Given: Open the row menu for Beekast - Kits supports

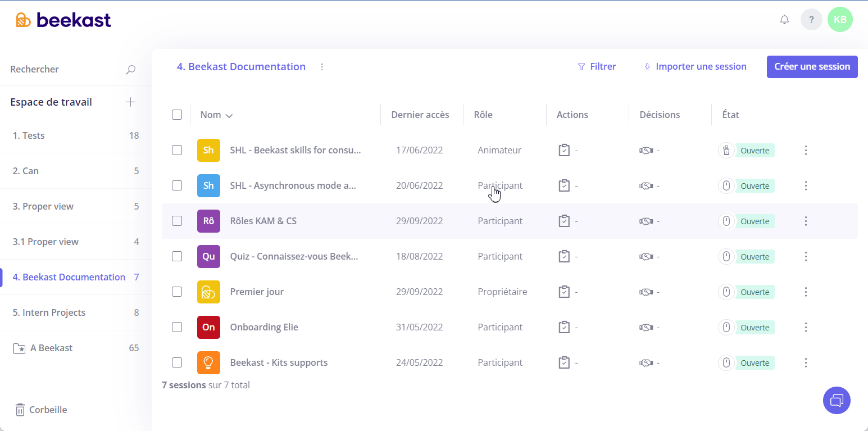Looking at the screenshot, I should 806,362.
